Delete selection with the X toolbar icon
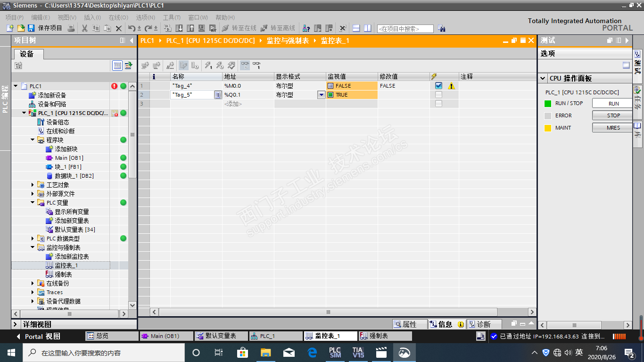Screen dimensions: 644x362 (119, 28)
